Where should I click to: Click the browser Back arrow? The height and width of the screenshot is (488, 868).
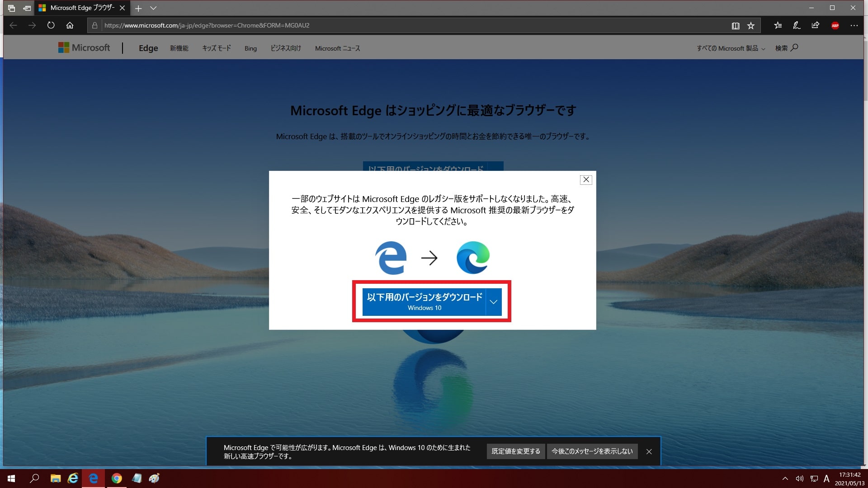[x=13, y=25]
